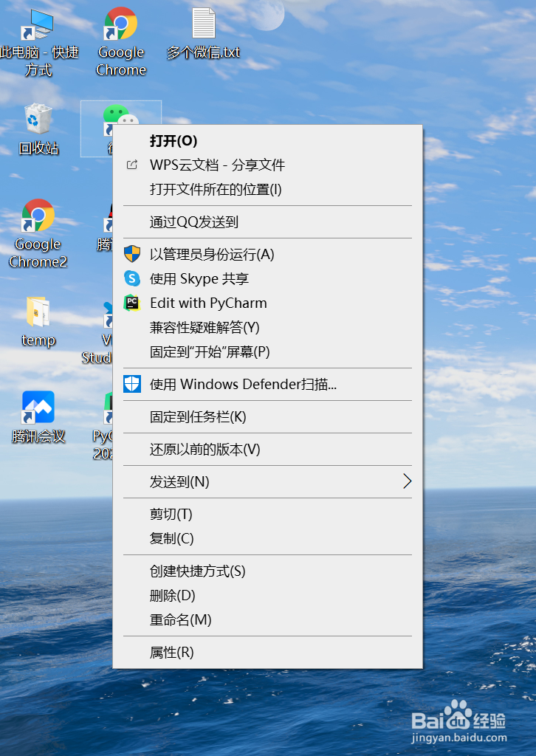The image size is (536, 756).
Task: Select 创建快捷方式(S)
Action: point(267,571)
